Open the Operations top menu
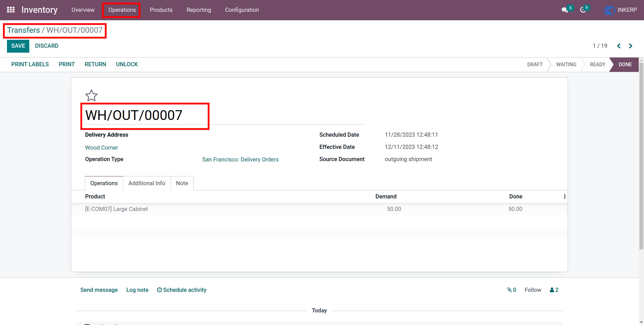Viewport: 644px width, 325px height. click(x=122, y=10)
